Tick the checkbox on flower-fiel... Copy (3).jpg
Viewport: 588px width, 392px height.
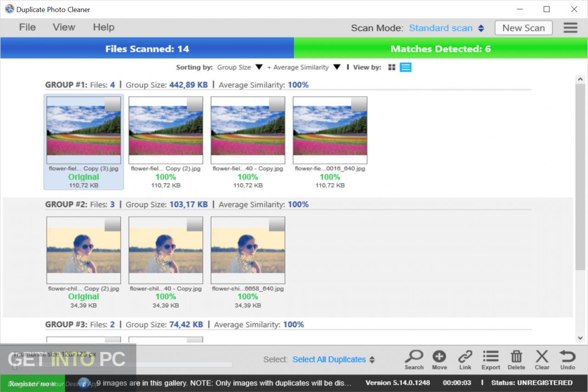pyautogui.click(x=113, y=104)
